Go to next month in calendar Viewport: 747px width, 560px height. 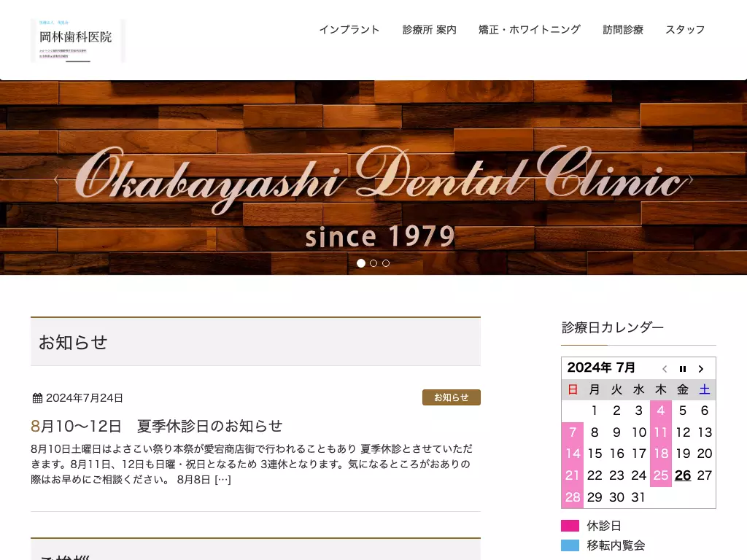(x=701, y=368)
